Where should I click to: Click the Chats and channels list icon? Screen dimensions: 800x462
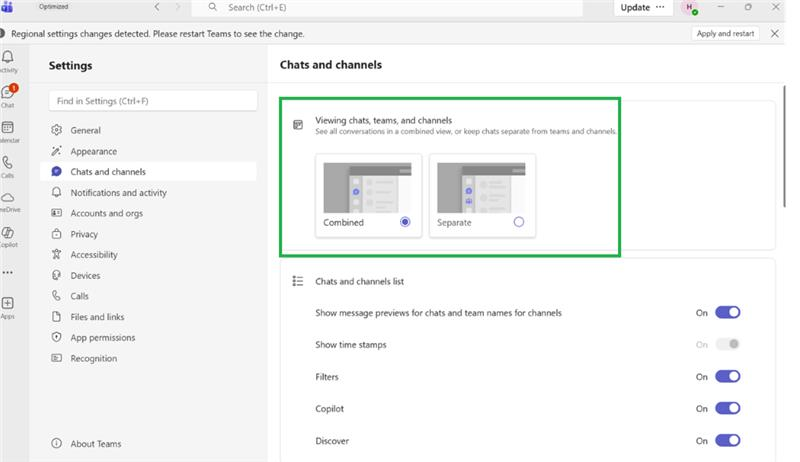click(x=297, y=281)
